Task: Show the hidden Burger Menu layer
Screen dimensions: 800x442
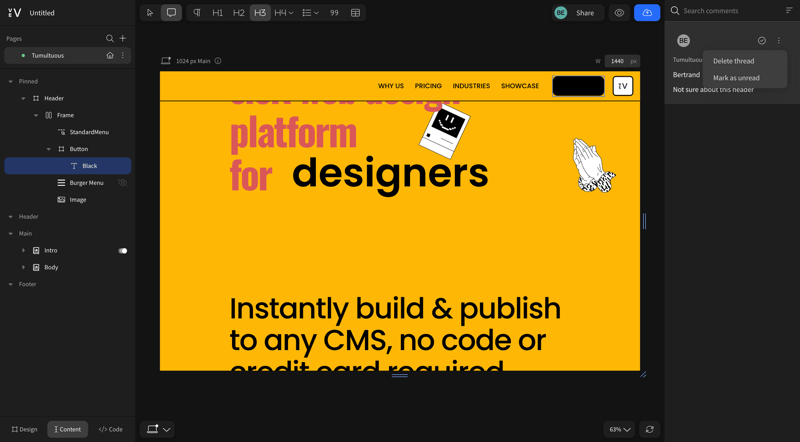Action: pos(122,183)
